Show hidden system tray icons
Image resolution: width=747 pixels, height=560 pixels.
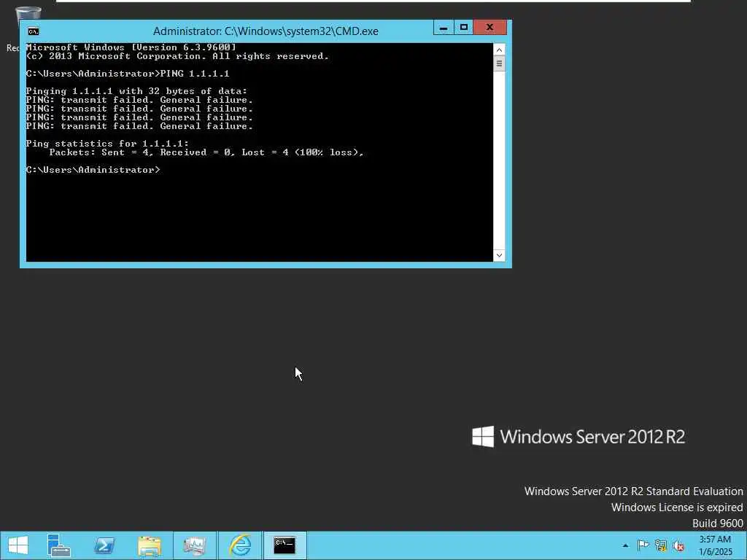625,545
